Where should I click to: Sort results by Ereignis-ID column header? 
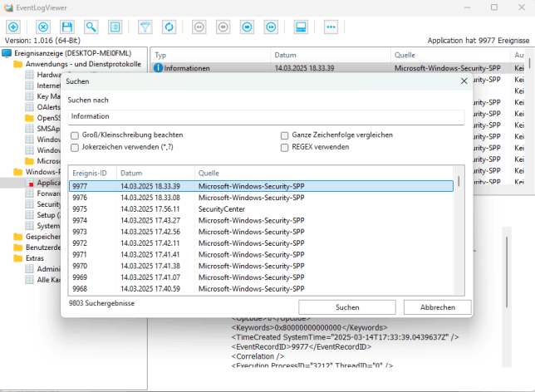pyautogui.click(x=91, y=173)
